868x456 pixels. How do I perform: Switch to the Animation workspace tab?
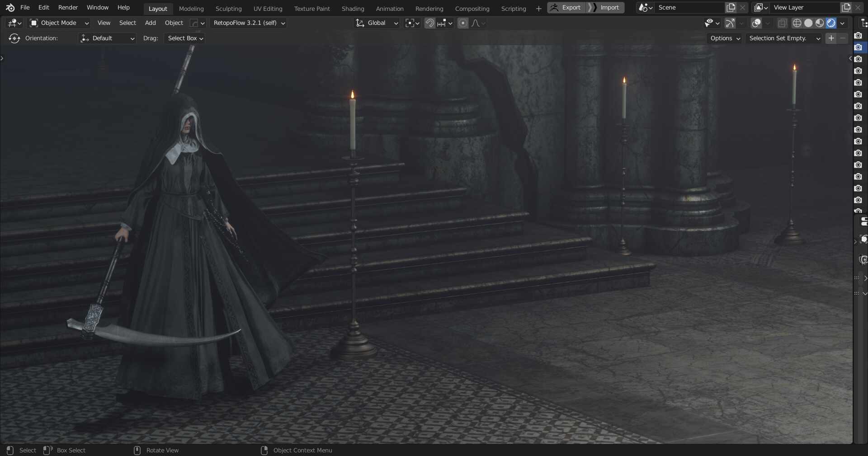click(x=390, y=9)
